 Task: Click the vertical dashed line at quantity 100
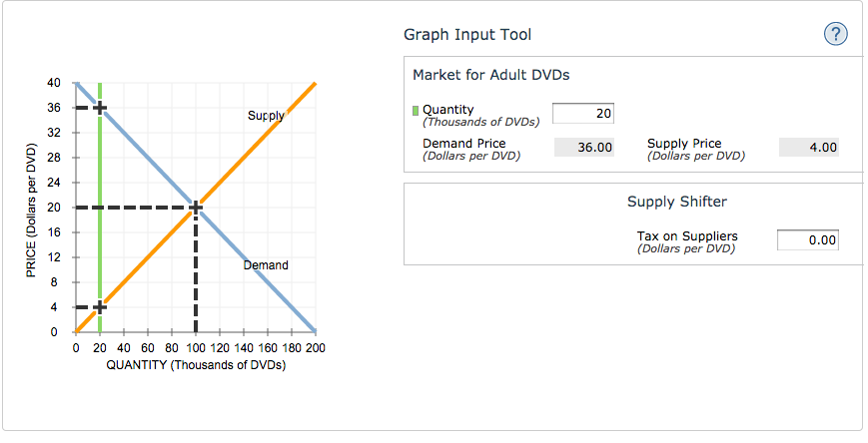[x=196, y=273]
